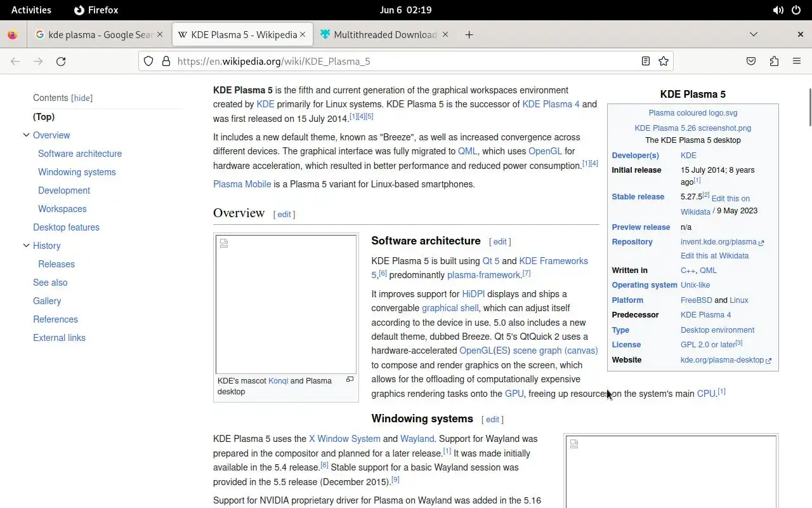812x508 pixels.
Task: Open volume control in top bar
Action: [x=778, y=10]
